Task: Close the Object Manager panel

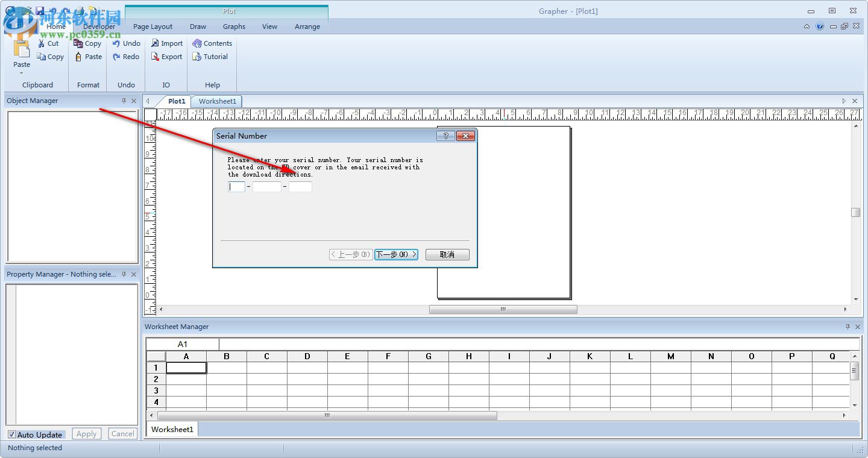Action: [x=134, y=101]
